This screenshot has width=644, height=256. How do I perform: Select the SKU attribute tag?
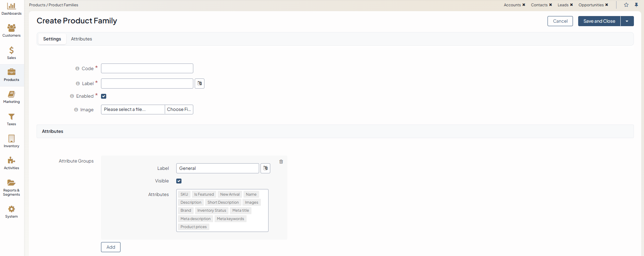184,195
